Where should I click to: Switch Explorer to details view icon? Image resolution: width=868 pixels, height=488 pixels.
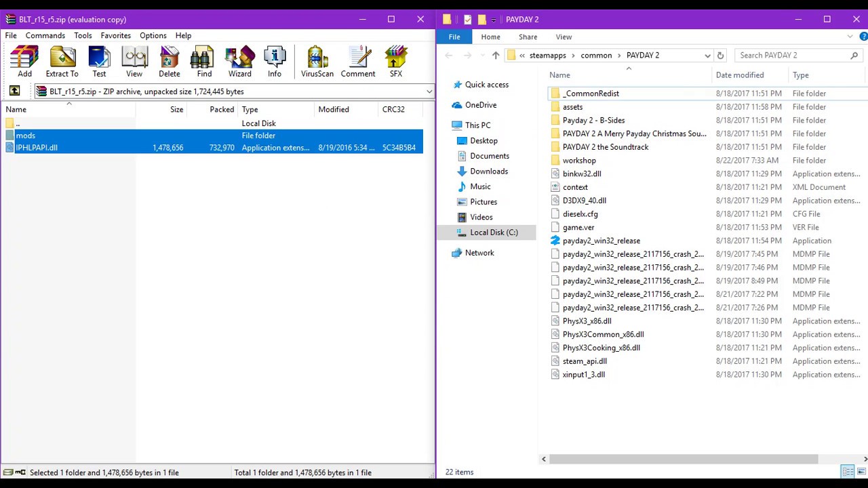(848, 472)
